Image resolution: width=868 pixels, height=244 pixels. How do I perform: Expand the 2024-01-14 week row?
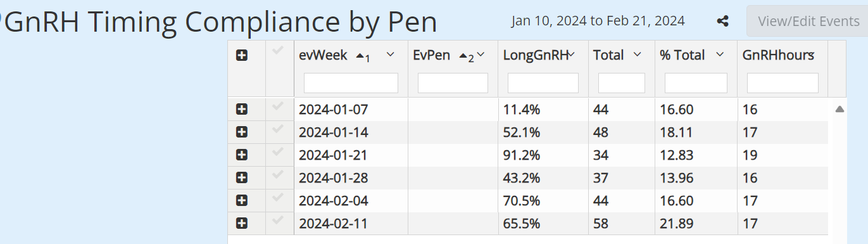(x=241, y=132)
